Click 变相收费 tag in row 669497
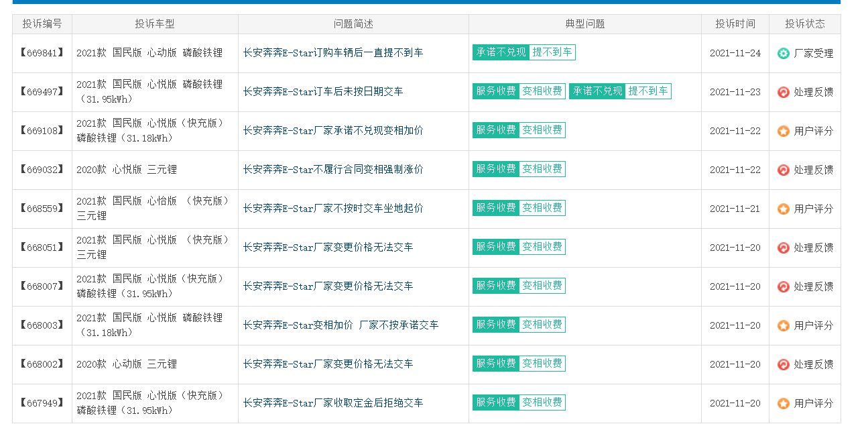Viewport: 868px width, 430px height. click(542, 91)
